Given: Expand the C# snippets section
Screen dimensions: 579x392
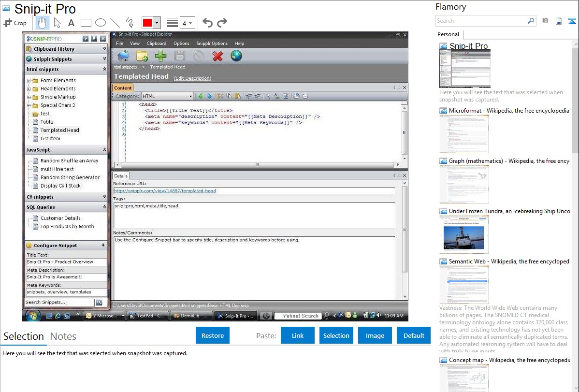Looking at the screenshot, I should [x=104, y=197].
